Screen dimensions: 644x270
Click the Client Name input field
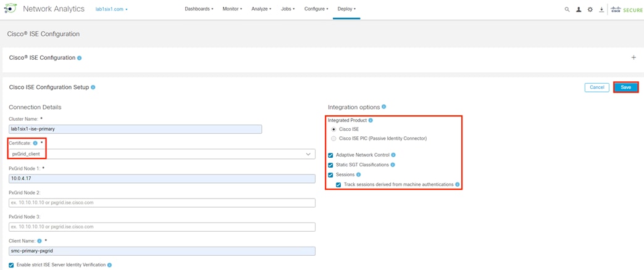point(162,251)
